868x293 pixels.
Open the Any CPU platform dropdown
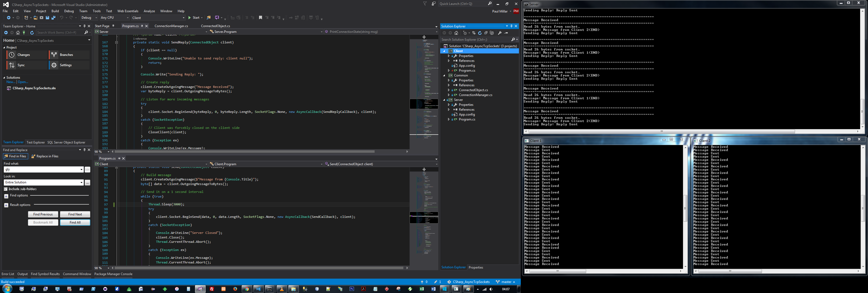click(x=114, y=18)
